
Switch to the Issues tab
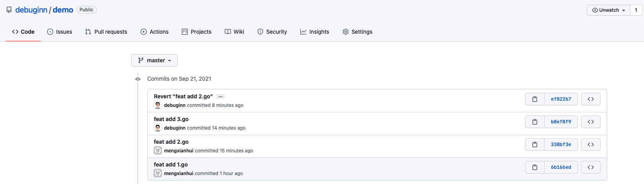(60, 32)
